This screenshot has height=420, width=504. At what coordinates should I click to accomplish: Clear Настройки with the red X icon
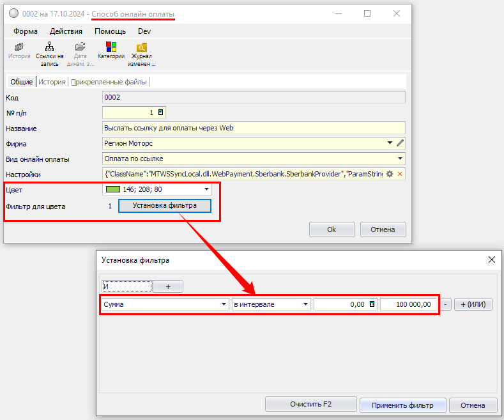click(x=400, y=174)
